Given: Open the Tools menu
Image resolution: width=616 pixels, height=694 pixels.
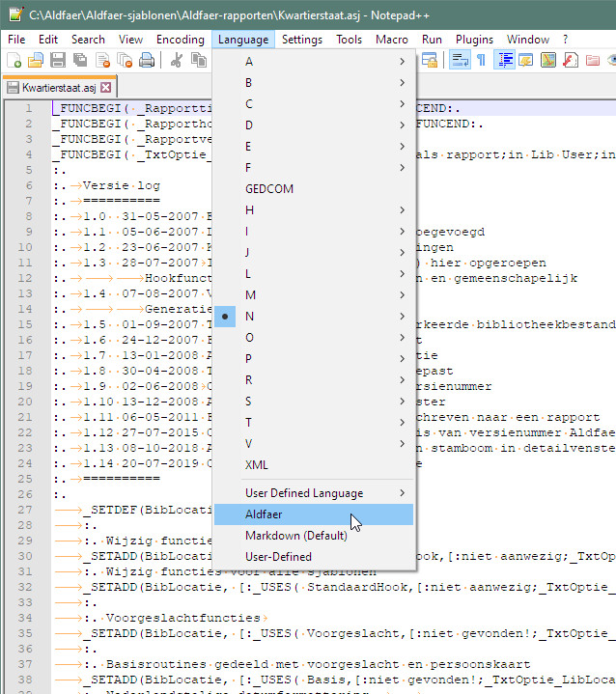Looking at the screenshot, I should 349,40.
